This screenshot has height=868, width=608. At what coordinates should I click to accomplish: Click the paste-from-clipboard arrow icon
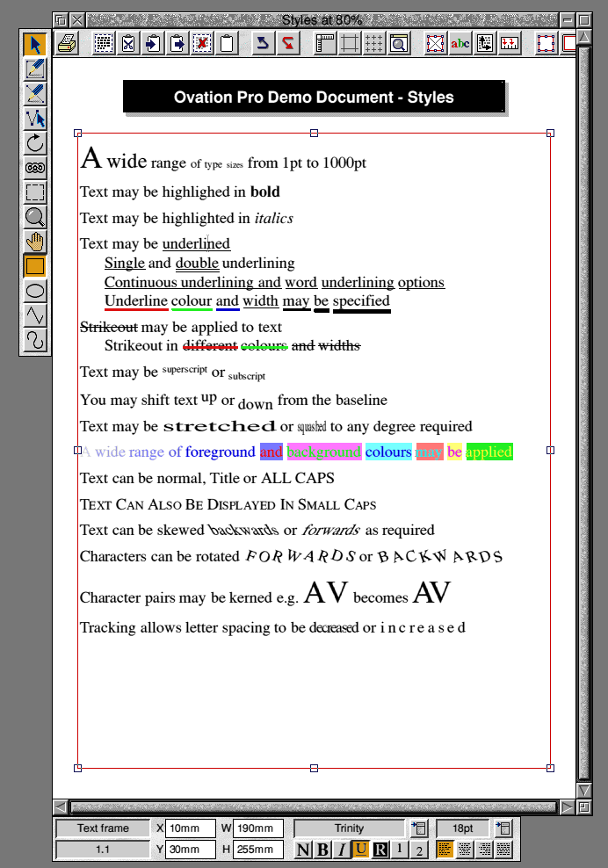point(177,43)
